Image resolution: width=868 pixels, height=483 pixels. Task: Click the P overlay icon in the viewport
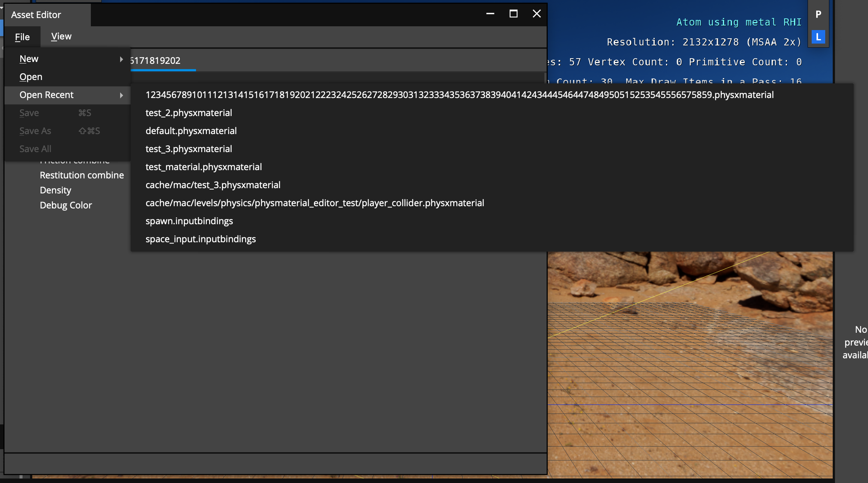[818, 14]
